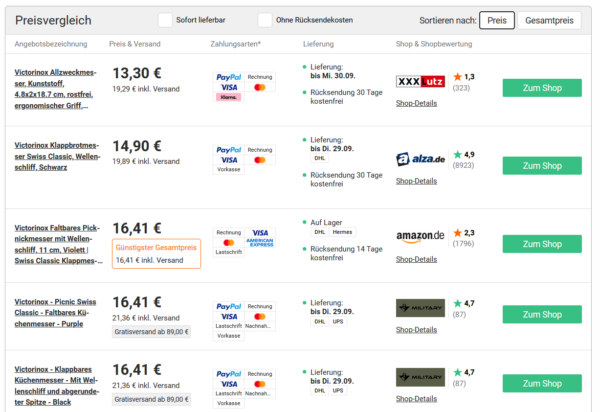View Shop-Details for amazon.de
Image resolution: width=600 pixels, height=412 pixels.
click(x=416, y=259)
